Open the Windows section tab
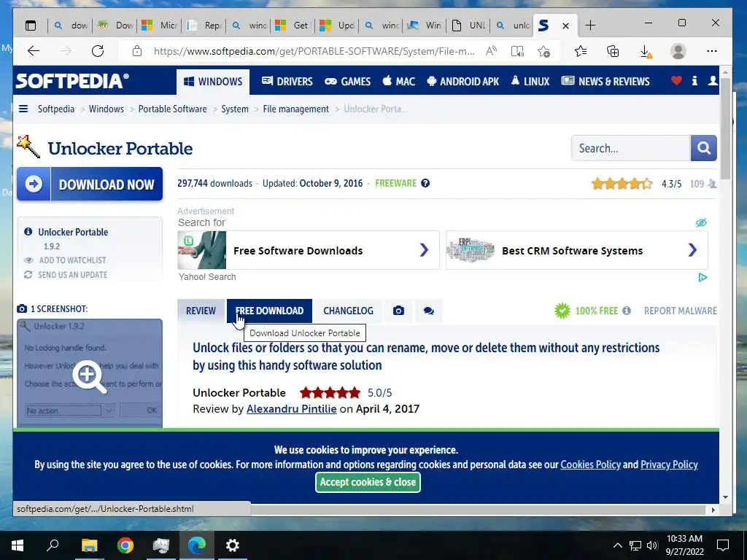Image resolution: width=747 pixels, height=560 pixels. pyautogui.click(x=213, y=82)
